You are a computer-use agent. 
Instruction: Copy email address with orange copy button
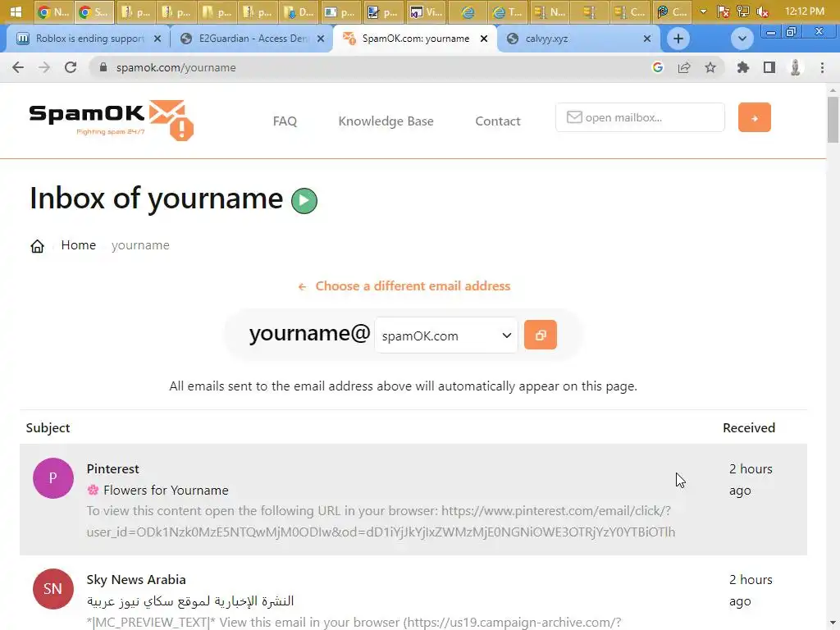pyautogui.click(x=540, y=335)
